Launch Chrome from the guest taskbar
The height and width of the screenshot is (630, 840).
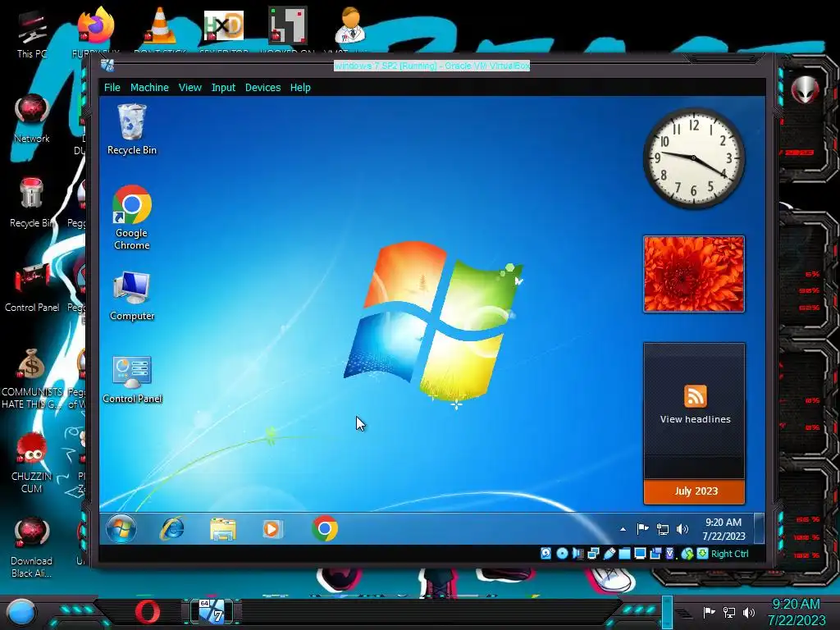click(325, 529)
